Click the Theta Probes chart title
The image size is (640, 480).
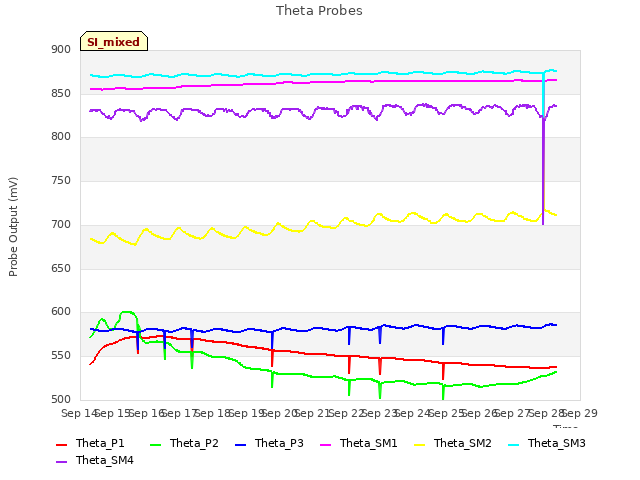tap(319, 11)
